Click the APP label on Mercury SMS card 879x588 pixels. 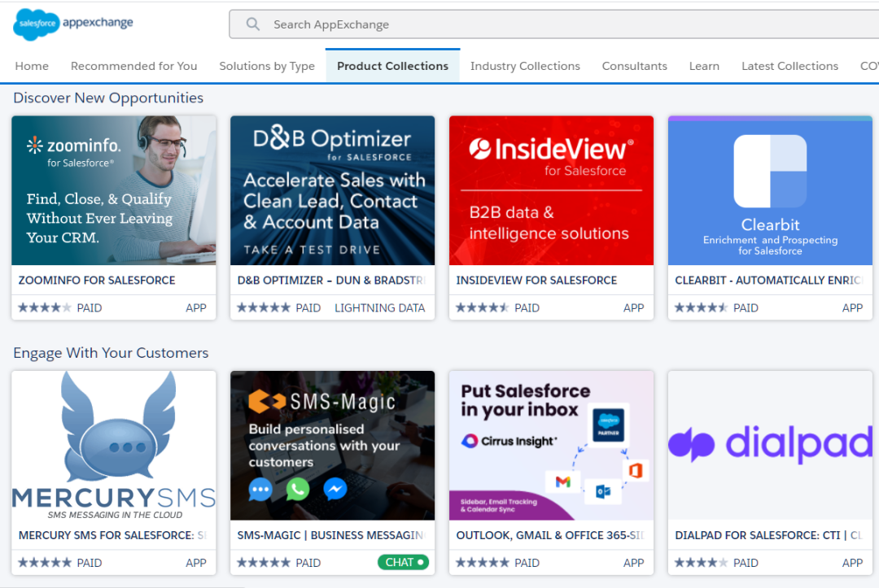pos(195,562)
